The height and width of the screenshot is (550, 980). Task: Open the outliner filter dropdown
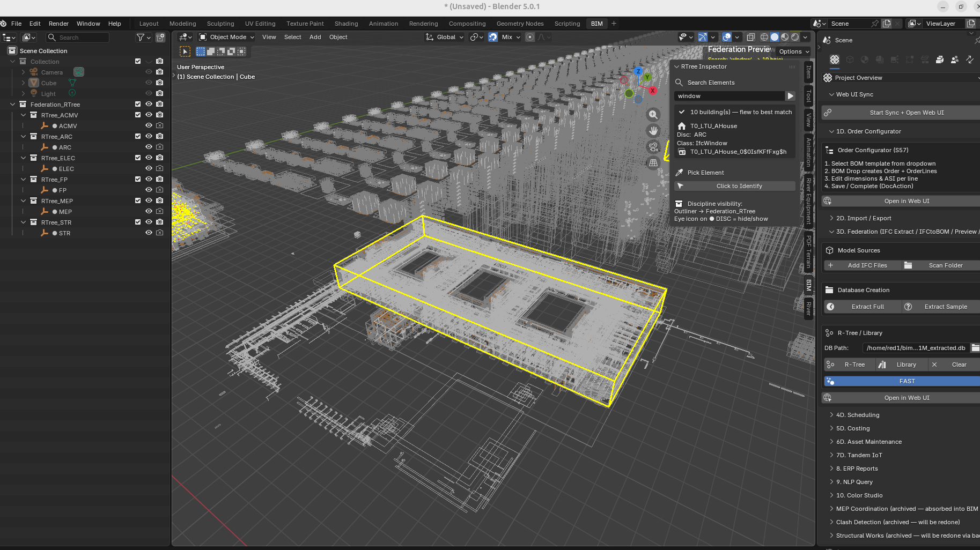pyautogui.click(x=143, y=38)
